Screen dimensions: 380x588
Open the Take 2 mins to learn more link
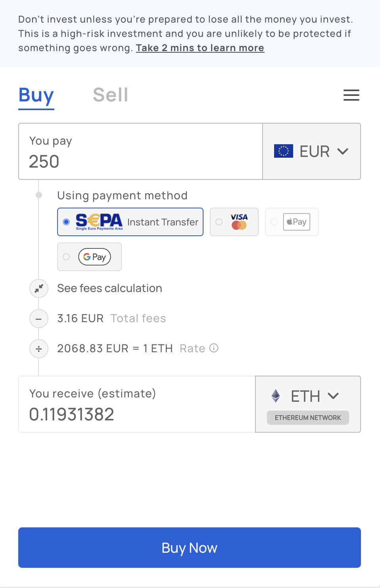pyautogui.click(x=200, y=48)
